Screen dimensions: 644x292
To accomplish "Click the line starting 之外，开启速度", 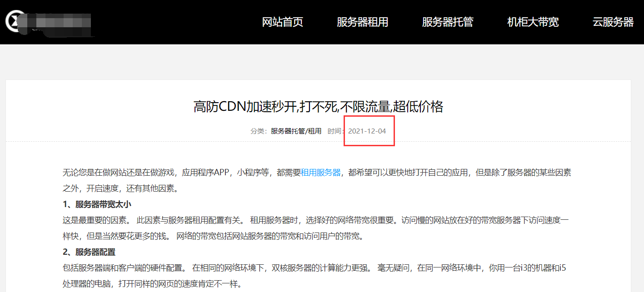I will point(120,188).
